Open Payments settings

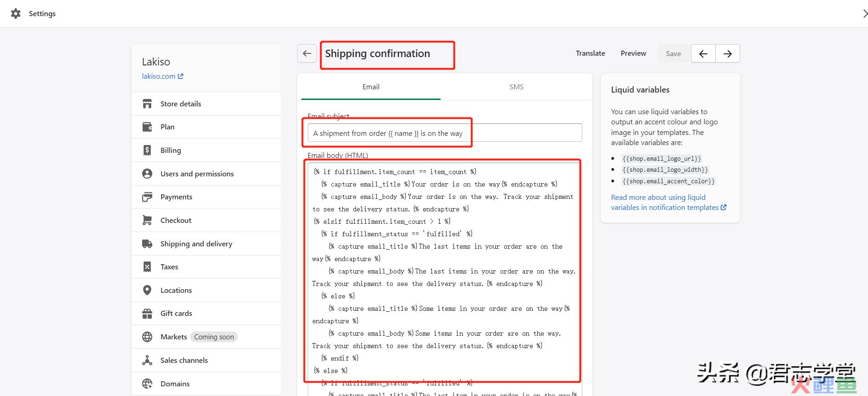(x=206, y=197)
